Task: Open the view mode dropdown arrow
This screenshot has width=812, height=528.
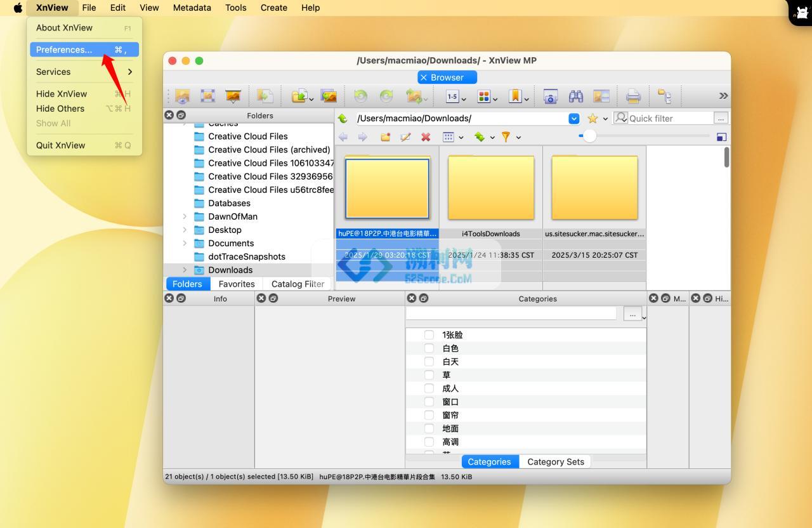Action: pyautogui.click(x=461, y=137)
